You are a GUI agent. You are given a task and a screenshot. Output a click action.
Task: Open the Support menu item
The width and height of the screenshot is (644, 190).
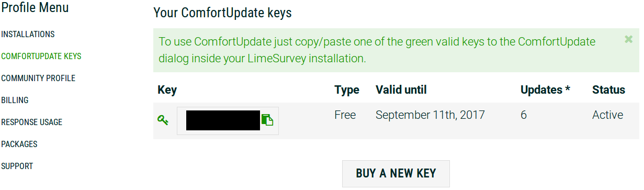pyautogui.click(x=17, y=166)
